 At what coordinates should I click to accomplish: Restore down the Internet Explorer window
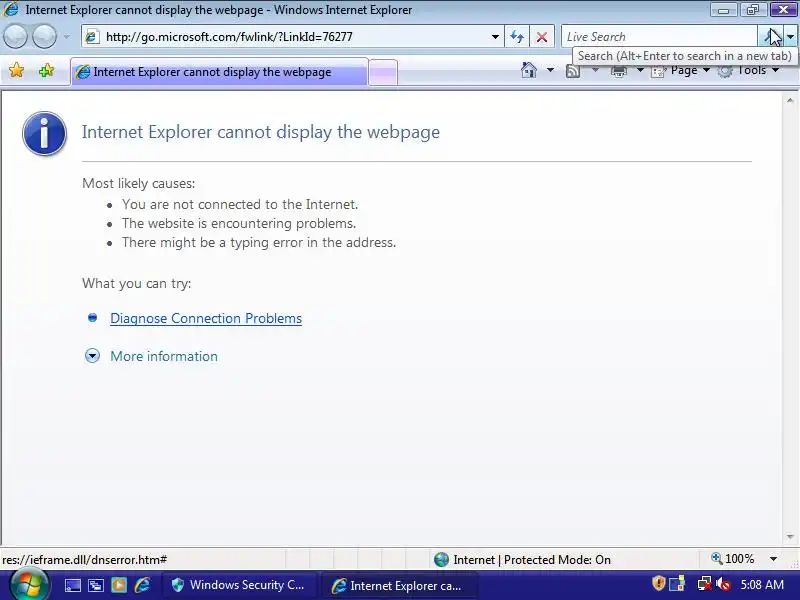pyautogui.click(x=753, y=10)
